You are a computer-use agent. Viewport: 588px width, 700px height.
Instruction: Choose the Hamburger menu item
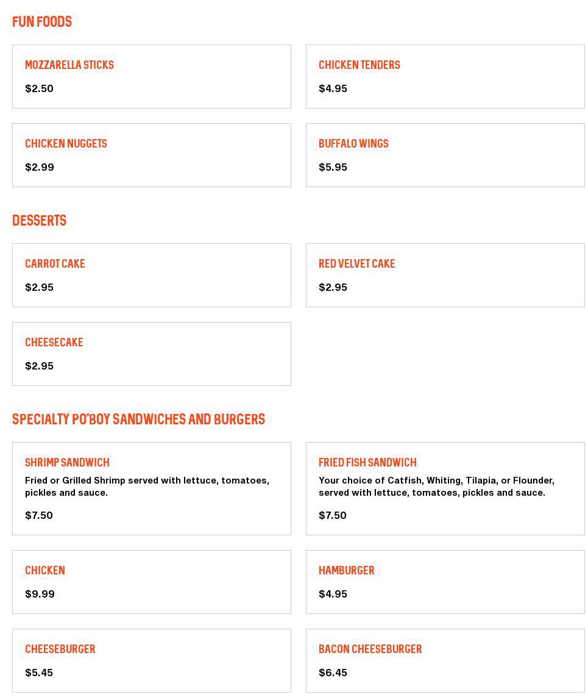[445, 582]
